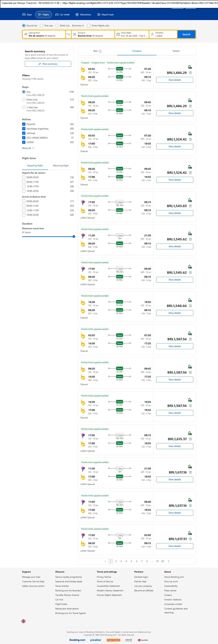Click the calendar icon in Travel dates field
218x644 pixels.
tap(118, 34)
